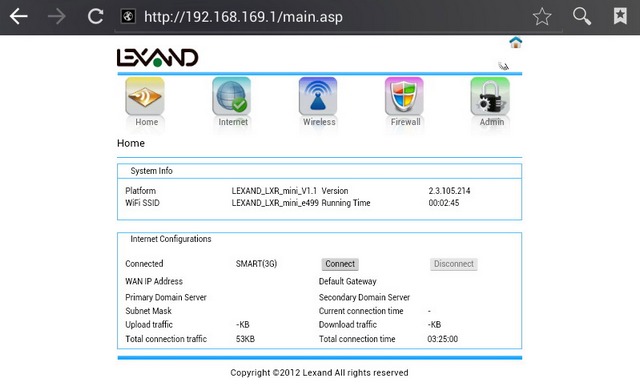Click the total connection time 03:25:00
The height and width of the screenshot is (387, 640).
[443, 339]
